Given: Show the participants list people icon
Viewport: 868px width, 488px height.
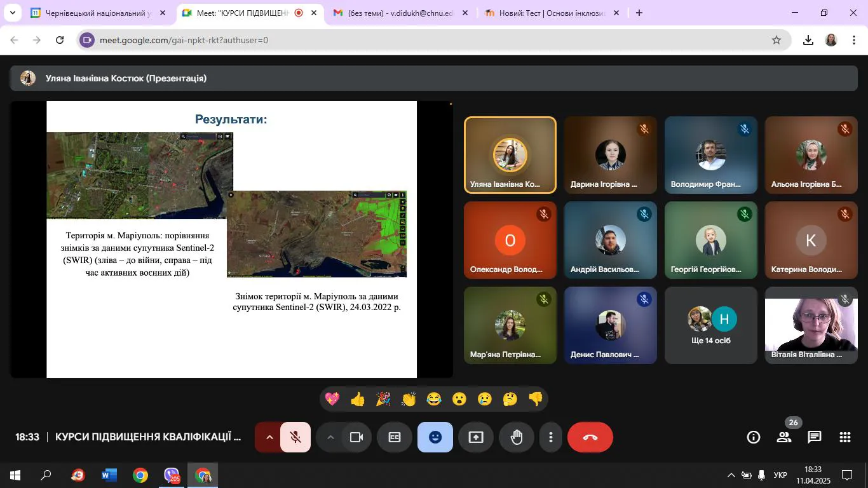Looking at the screenshot, I should tap(784, 437).
